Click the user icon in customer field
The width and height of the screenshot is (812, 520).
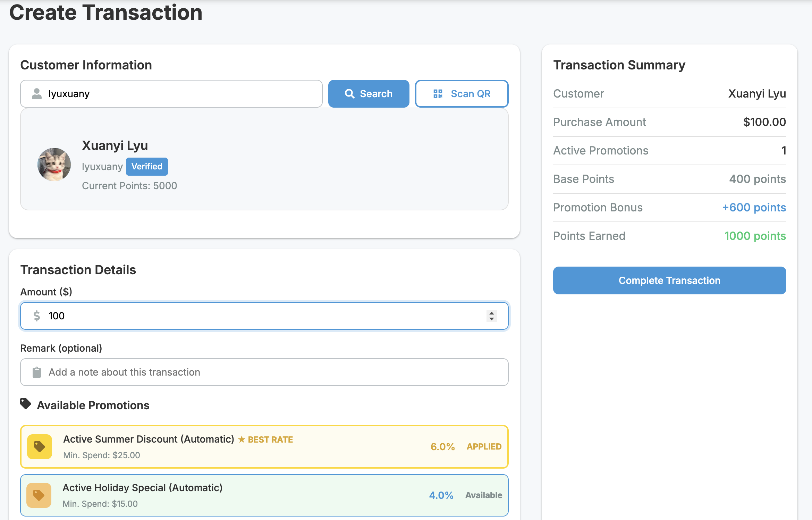pyautogui.click(x=37, y=94)
